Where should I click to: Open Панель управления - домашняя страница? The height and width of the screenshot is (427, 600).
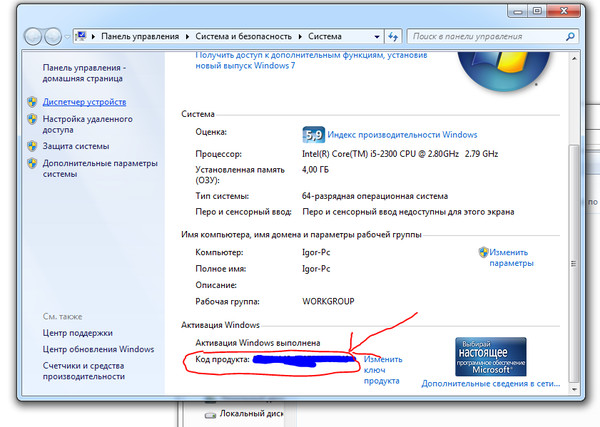83,73
